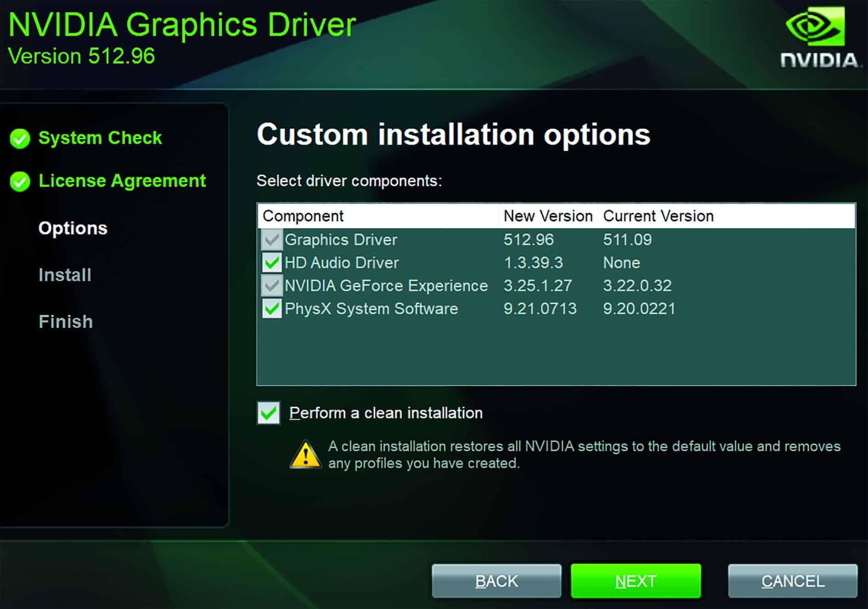
Task: Click the grayed checkmark for Graphics Driver
Action: click(x=272, y=239)
